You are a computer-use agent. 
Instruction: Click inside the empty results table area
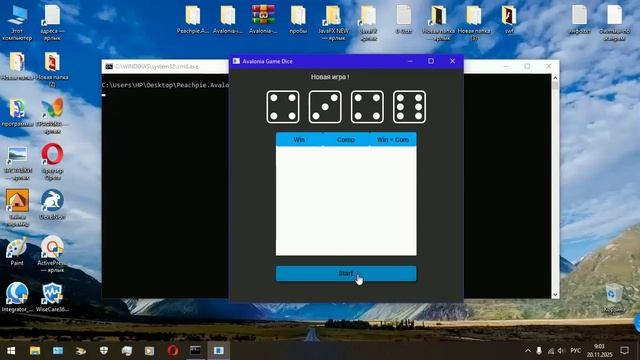346,201
